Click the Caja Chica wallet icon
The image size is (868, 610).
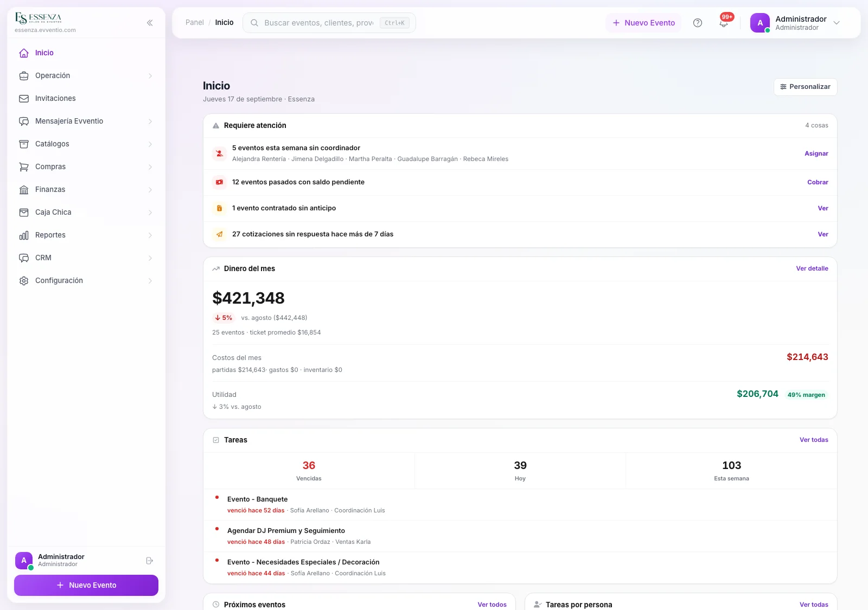click(x=24, y=213)
